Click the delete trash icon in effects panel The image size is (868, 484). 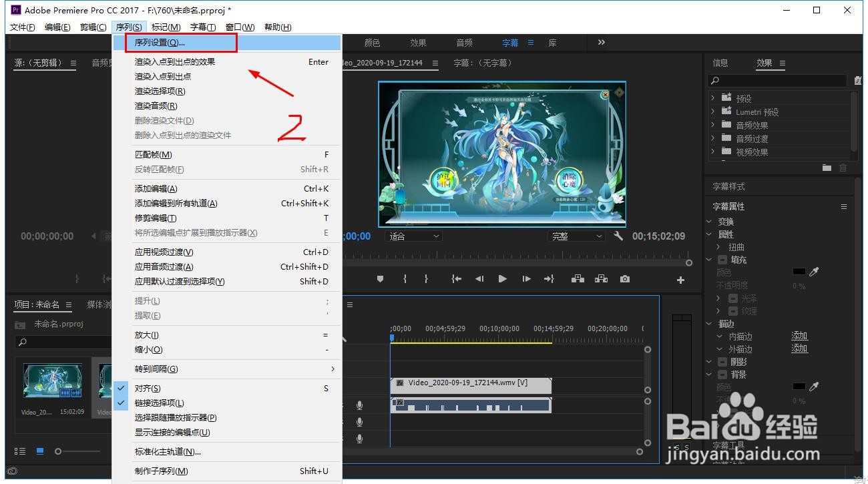pyautogui.click(x=843, y=168)
